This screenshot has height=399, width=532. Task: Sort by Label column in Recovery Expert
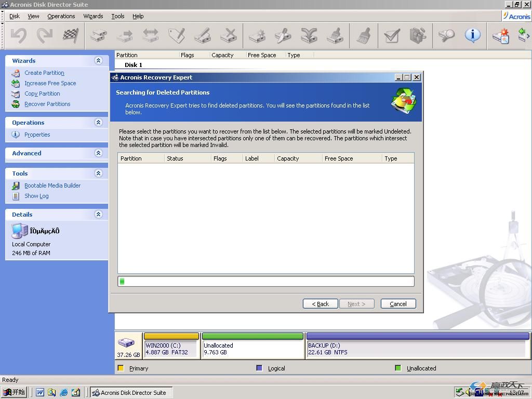pyautogui.click(x=259, y=158)
